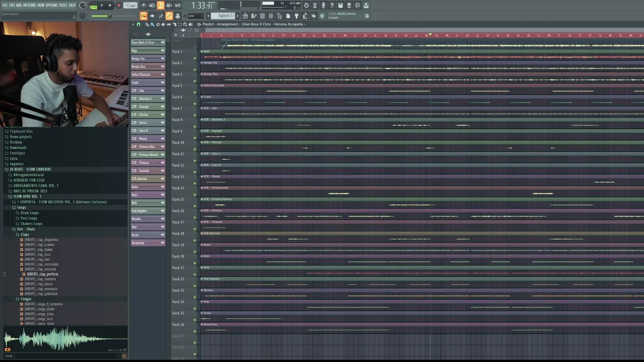Select the playlist magnet snap icon
Viewport: 644px width, 362px height.
point(138,24)
